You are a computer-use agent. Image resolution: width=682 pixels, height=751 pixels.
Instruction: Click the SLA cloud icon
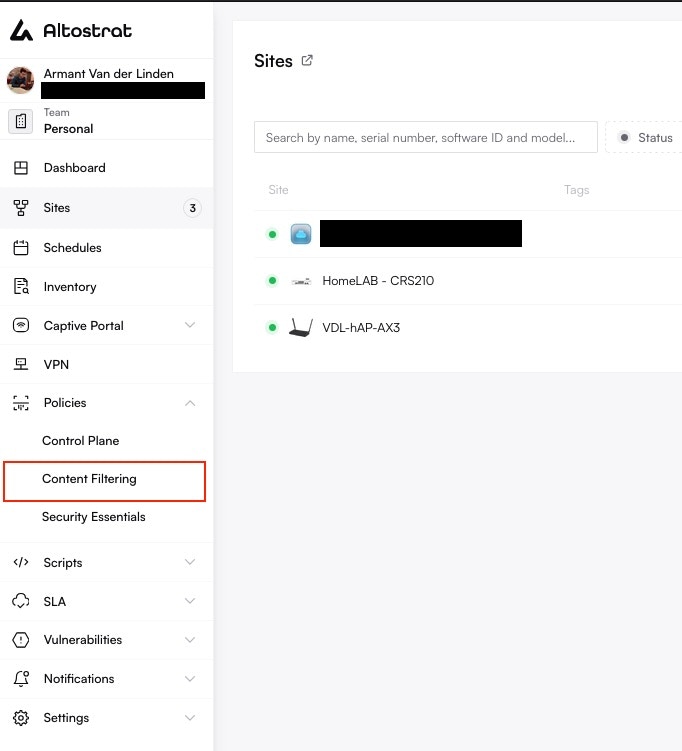coord(21,601)
